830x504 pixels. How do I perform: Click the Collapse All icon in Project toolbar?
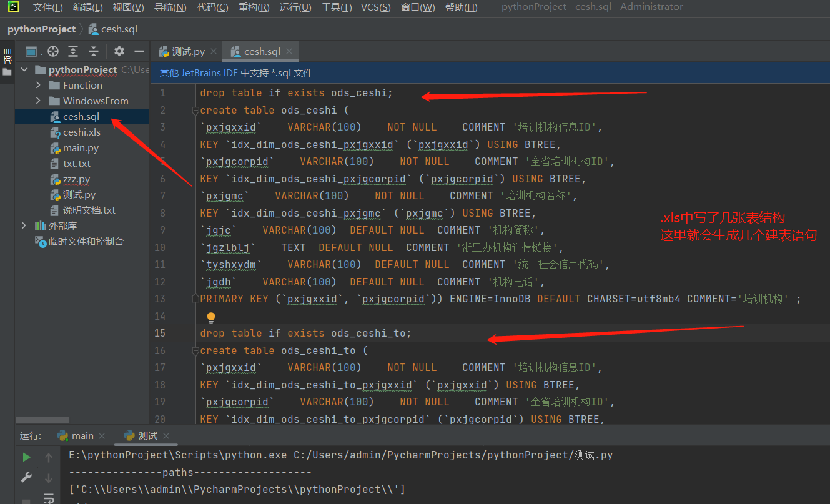coord(92,51)
